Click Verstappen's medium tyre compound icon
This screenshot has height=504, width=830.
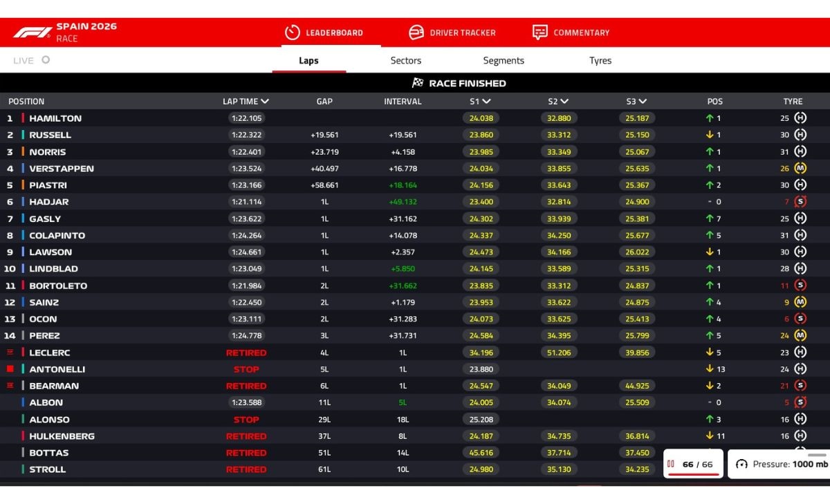[800, 168]
